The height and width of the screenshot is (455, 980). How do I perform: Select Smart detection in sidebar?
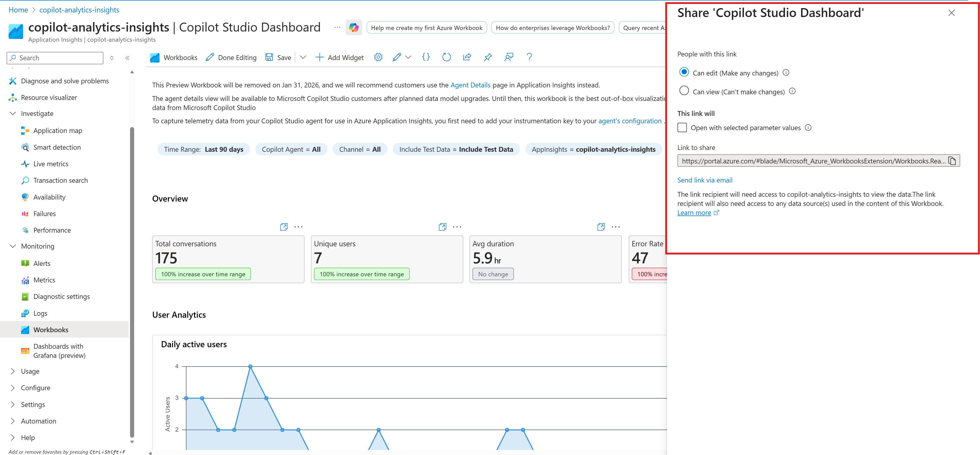[x=57, y=147]
